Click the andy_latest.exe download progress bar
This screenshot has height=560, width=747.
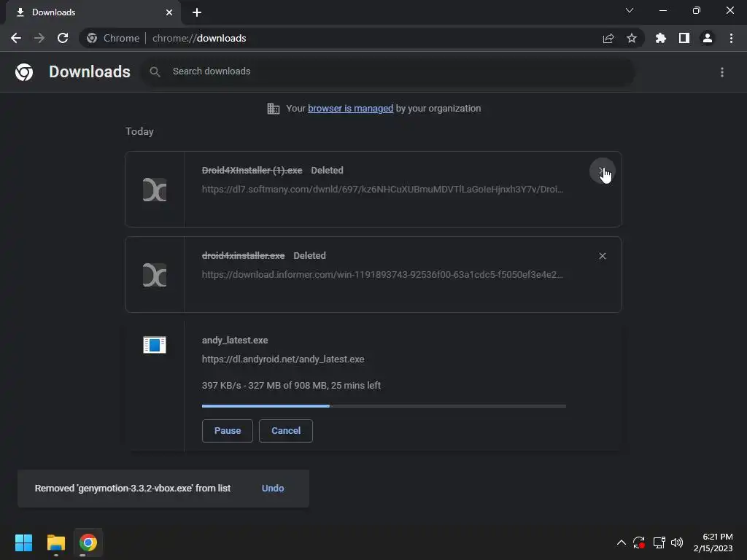(x=384, y=406)
